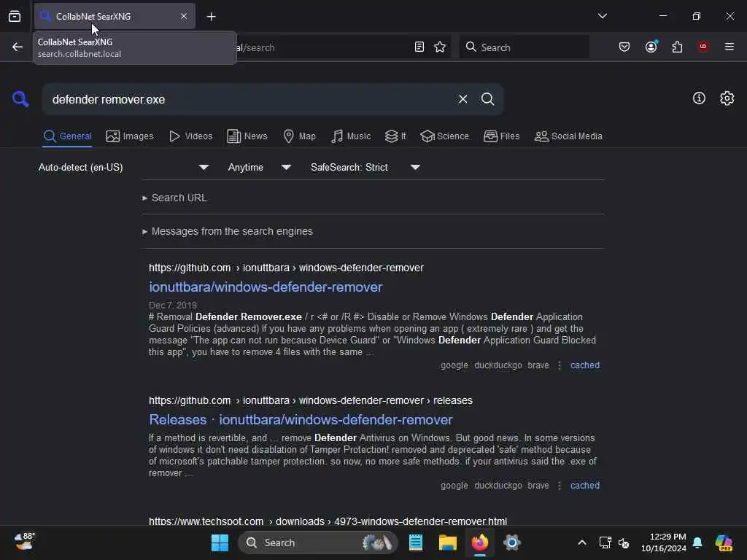Focus the Firefox Search box
Image resolution: width=747 pixels, height=560 pixels.
click(524, 47)
